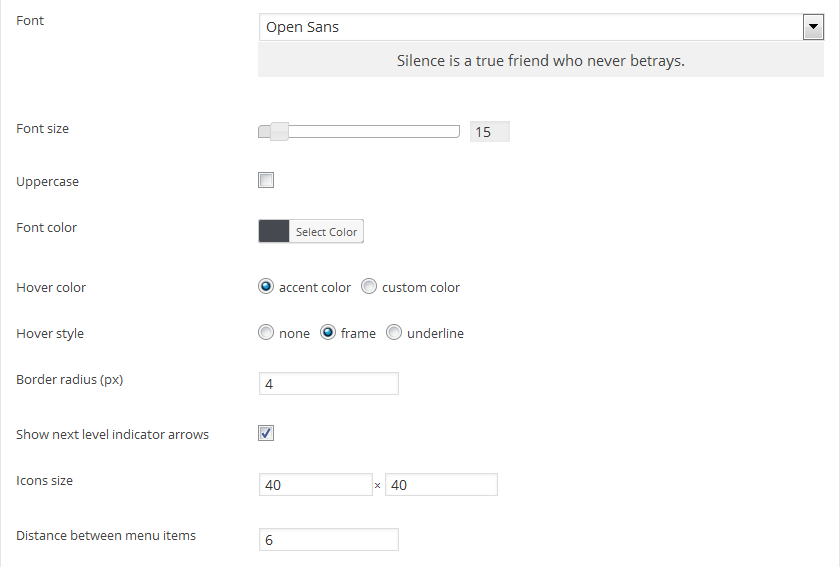Select the frame hover style
The height and width of the screenshot is (567, 840).
click(328, 333)
